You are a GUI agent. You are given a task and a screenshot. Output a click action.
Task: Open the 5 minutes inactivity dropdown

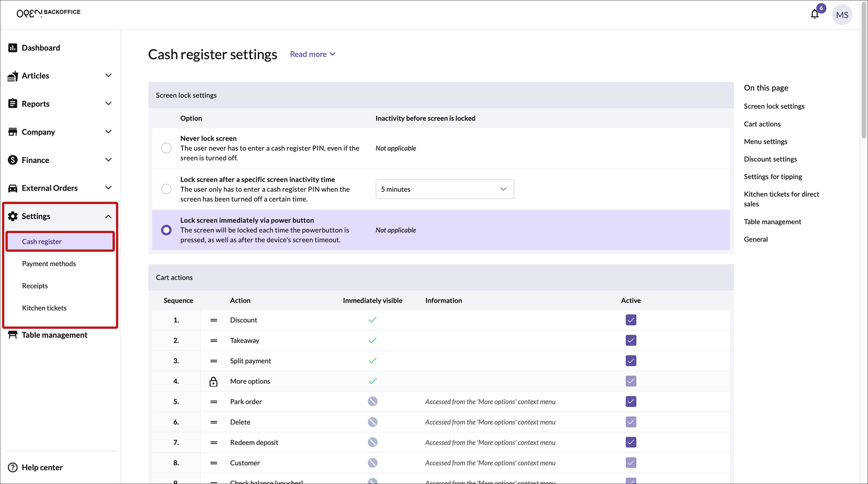coord(444,189)
